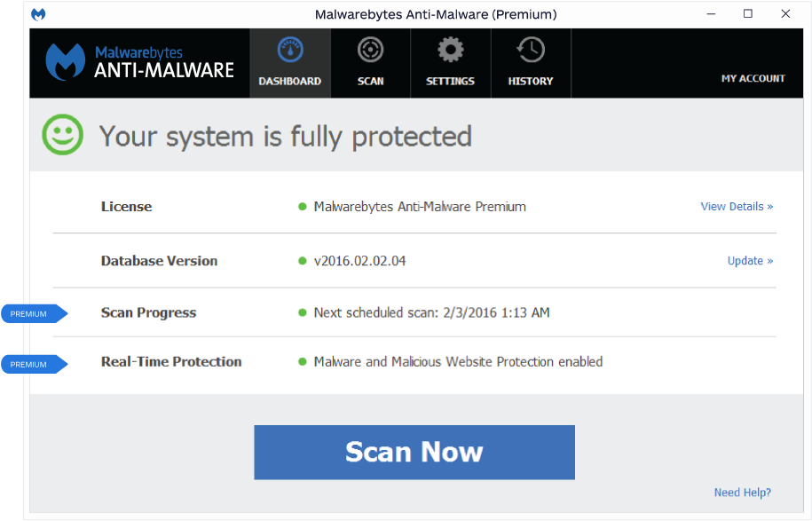Open the View Details link for License
The image size is (812, 521).
737,207
